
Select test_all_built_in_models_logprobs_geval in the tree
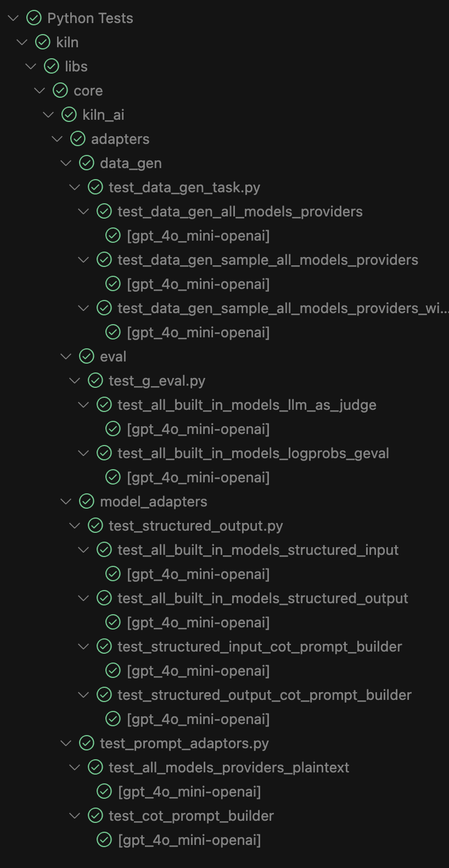[x=253, y=453]
